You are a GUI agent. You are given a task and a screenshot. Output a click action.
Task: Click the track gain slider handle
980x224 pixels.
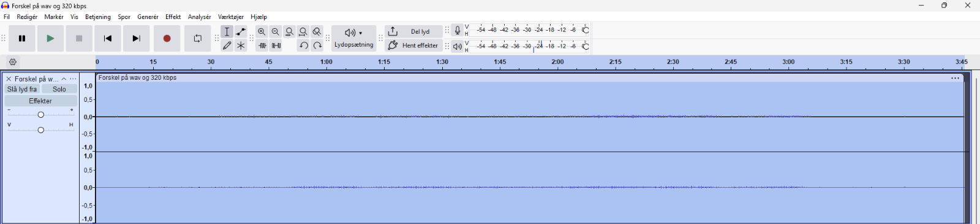click(x=41, y=115)
